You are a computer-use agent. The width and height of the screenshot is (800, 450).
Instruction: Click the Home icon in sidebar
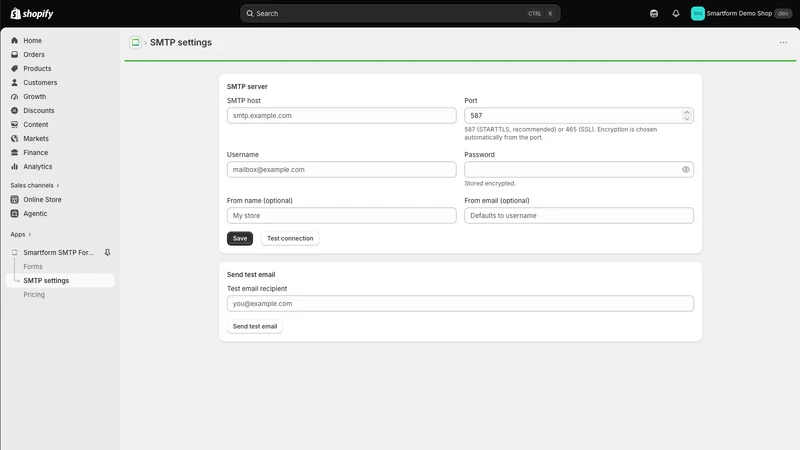(14, 40)
